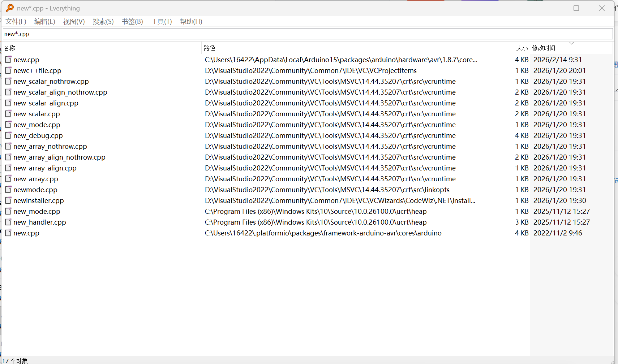Click the search box containing new*.cpp
The width and height of the screenshot is (618, 364).
click(x=308, y=34)
